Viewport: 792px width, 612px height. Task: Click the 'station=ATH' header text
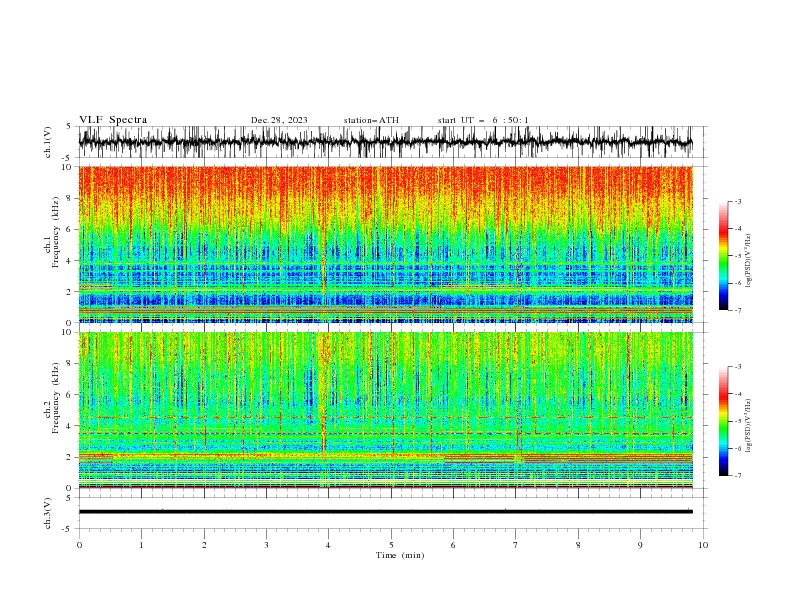(371, 120)
